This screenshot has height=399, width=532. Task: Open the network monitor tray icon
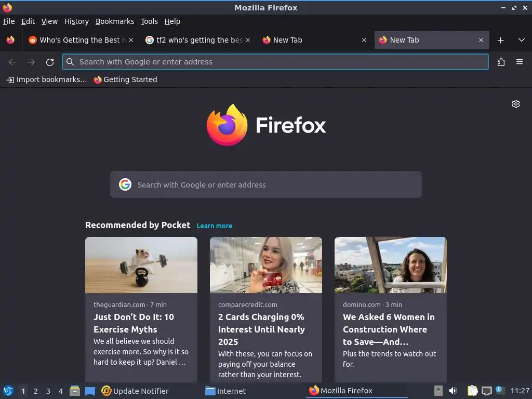tap(486, 391)
